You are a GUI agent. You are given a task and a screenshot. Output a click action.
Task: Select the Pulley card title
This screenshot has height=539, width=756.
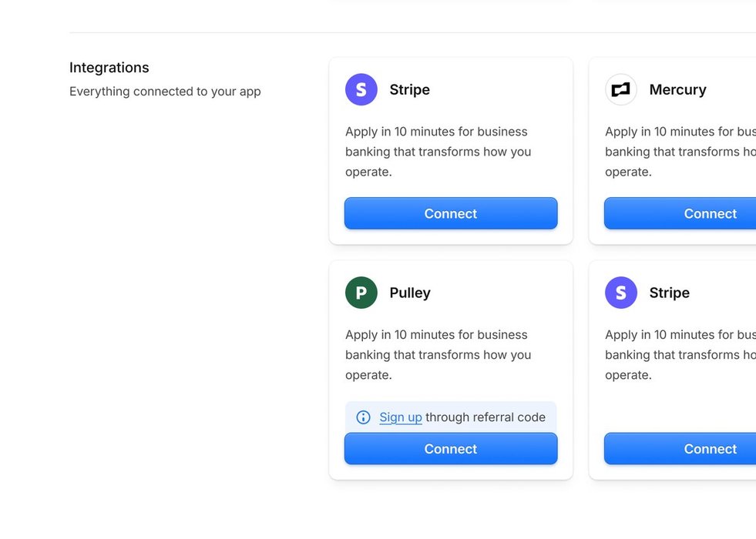410,293
